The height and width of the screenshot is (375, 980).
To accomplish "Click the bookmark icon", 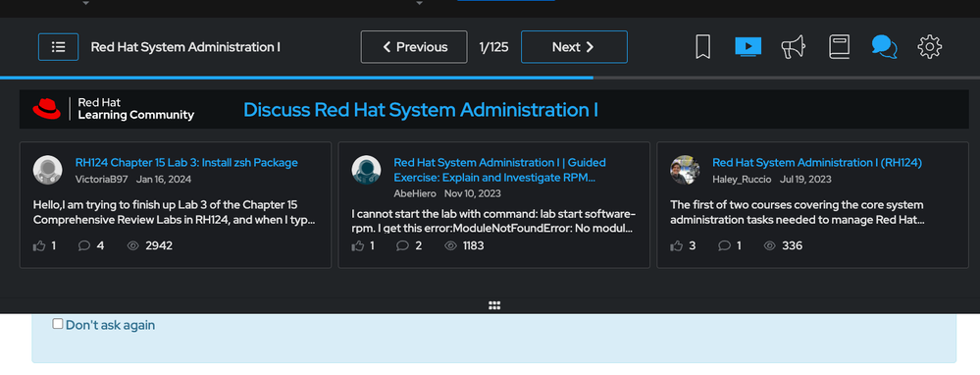I will [702, 47].
